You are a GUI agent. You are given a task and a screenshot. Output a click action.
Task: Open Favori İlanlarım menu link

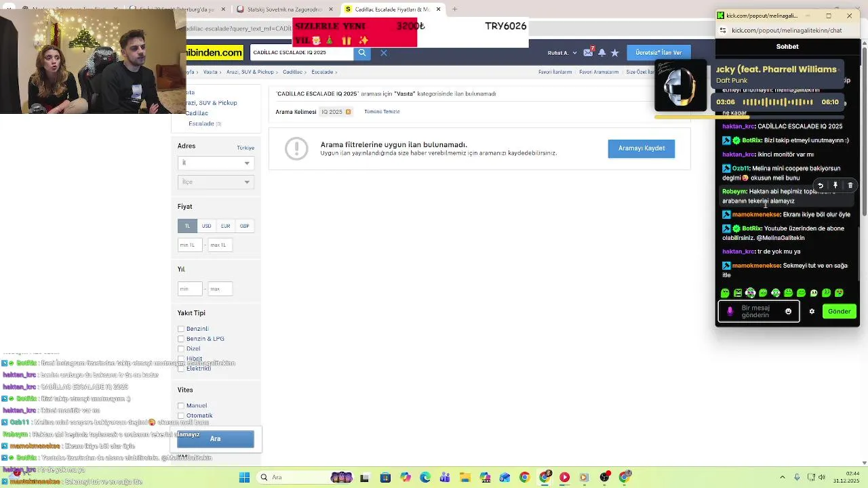pyautogui.click(x=555, y=72)
